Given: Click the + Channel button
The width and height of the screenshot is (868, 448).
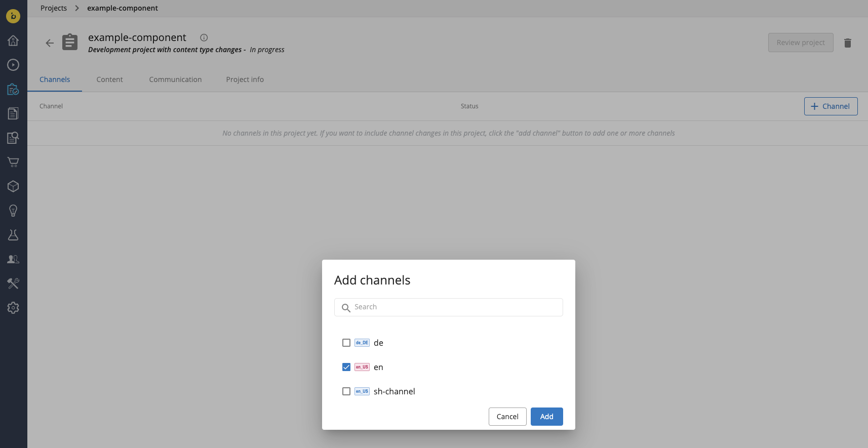Looking at the screenshot, I should coord(831,106).
